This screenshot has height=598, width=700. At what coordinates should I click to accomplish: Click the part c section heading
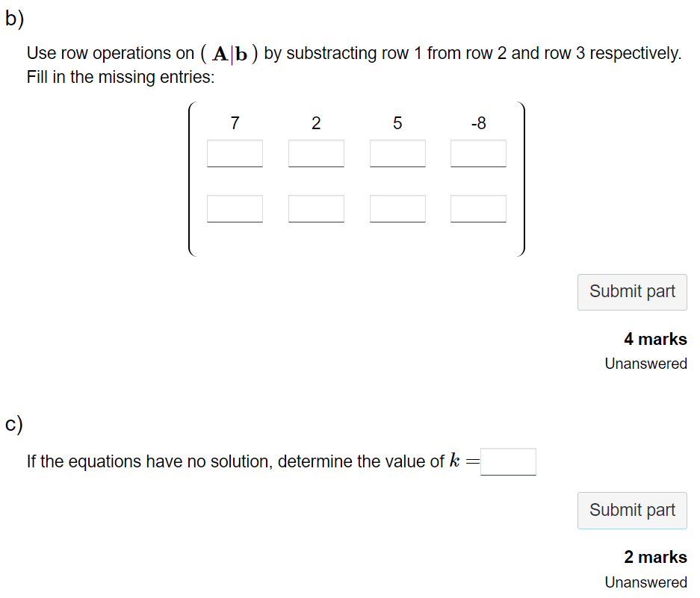[12, 423]
